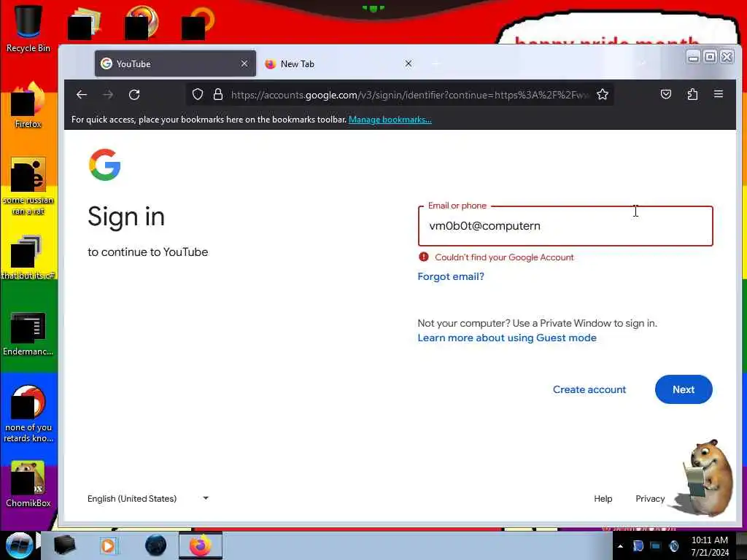Viewport: 747px width, 560px height.
Task: Open the Help link
Action: (x=603, y=499)
